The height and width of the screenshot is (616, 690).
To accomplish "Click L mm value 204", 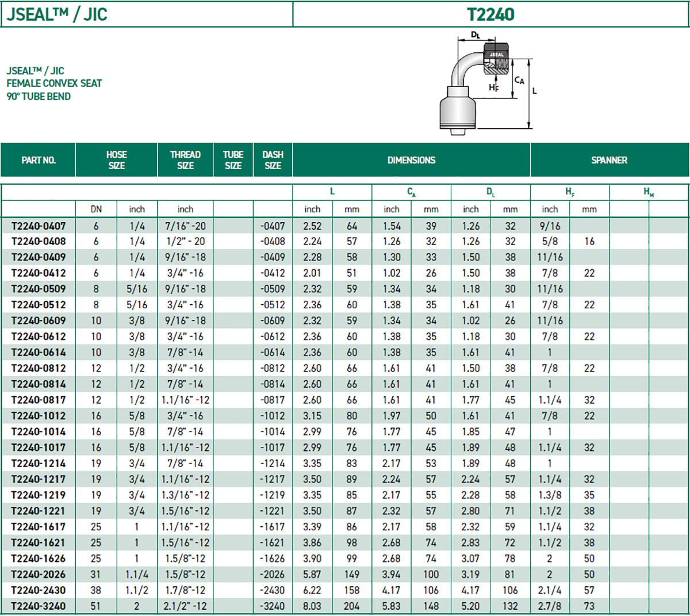I will click(x=352, y=606).
